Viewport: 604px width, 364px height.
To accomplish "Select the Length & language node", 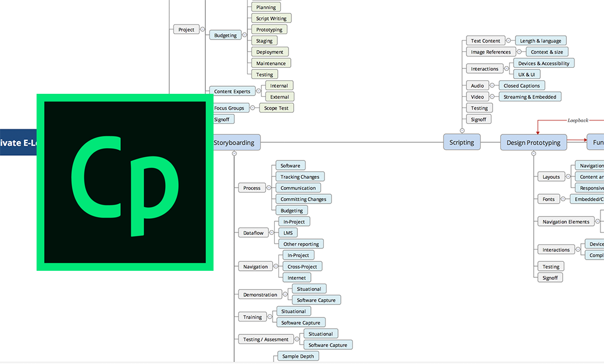I will click(541, 41).
